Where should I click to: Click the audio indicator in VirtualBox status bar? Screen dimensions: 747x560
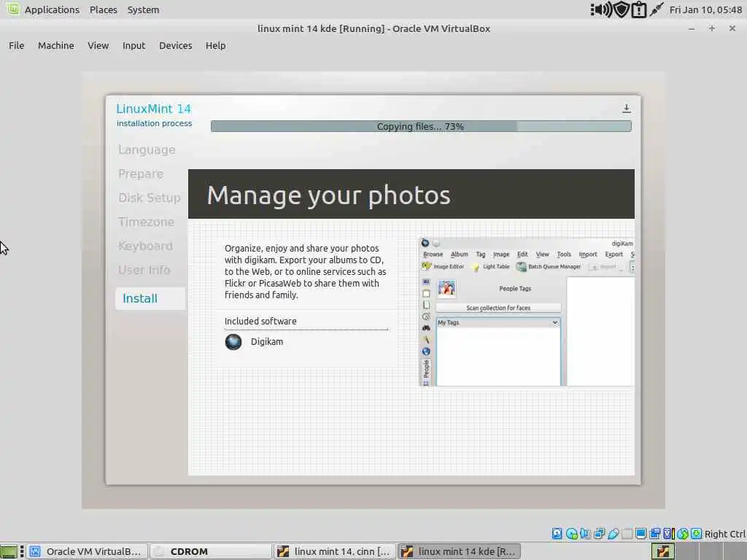pyautogui.click(x=585, y=534)
